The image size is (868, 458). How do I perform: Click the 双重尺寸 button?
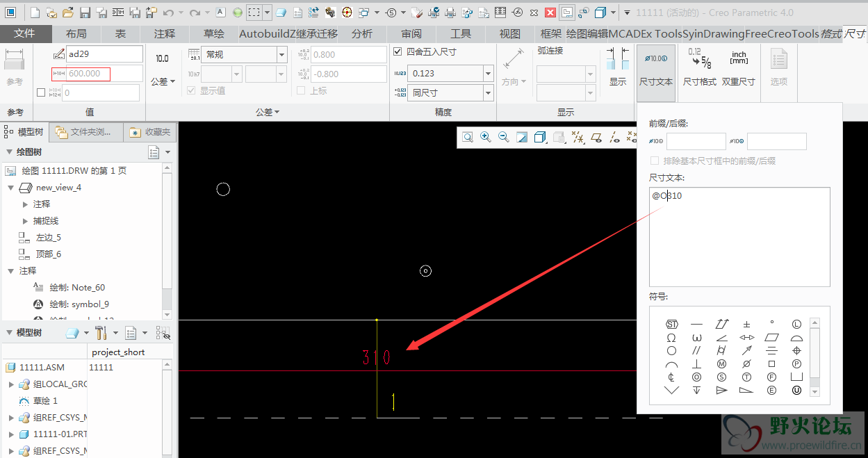739,68
